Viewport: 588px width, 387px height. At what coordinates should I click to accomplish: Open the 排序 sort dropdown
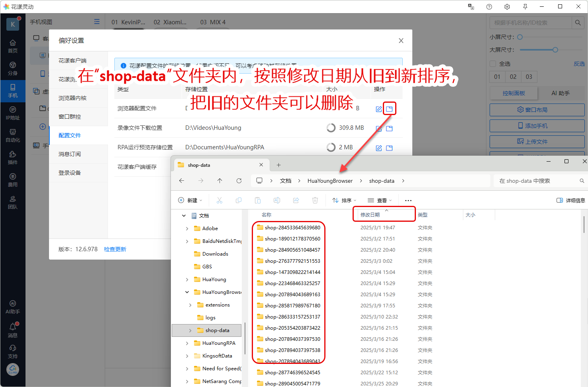point(344,200)
